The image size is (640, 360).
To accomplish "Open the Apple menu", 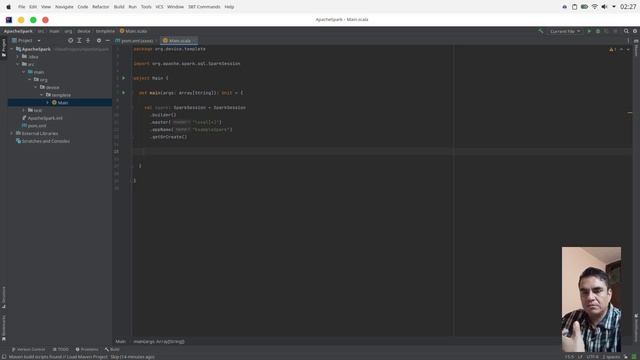I will click(9, 7).
